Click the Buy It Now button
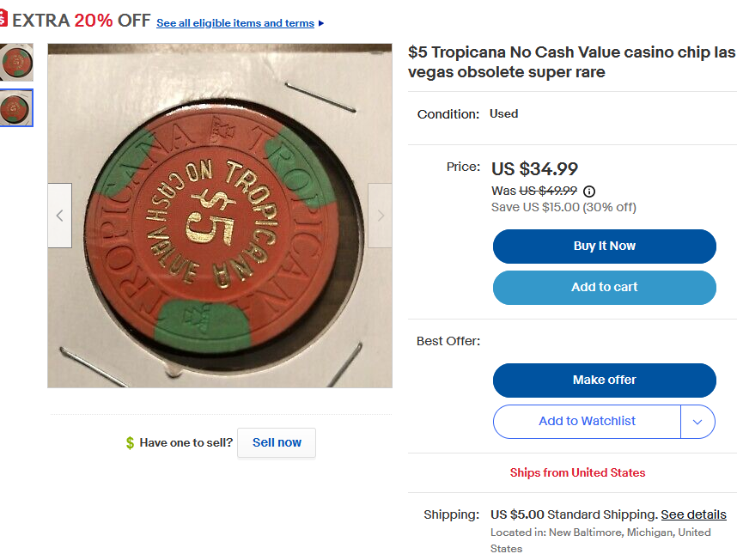Screen dimensions: 737x560 (x=604, y=247)
